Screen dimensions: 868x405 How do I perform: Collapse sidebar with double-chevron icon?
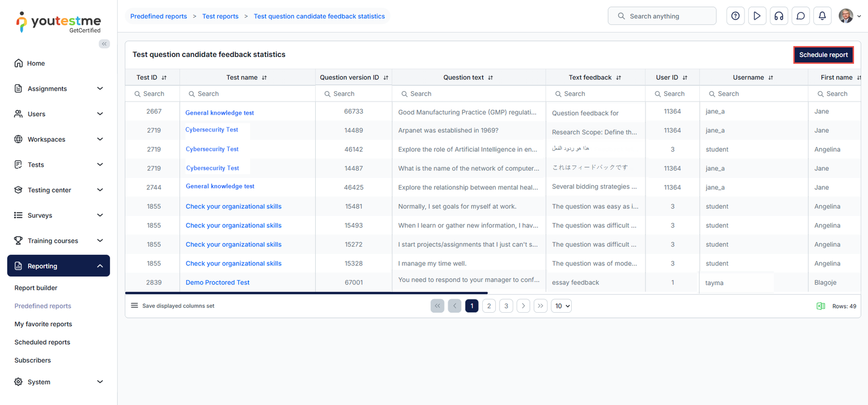pos(104,44)
